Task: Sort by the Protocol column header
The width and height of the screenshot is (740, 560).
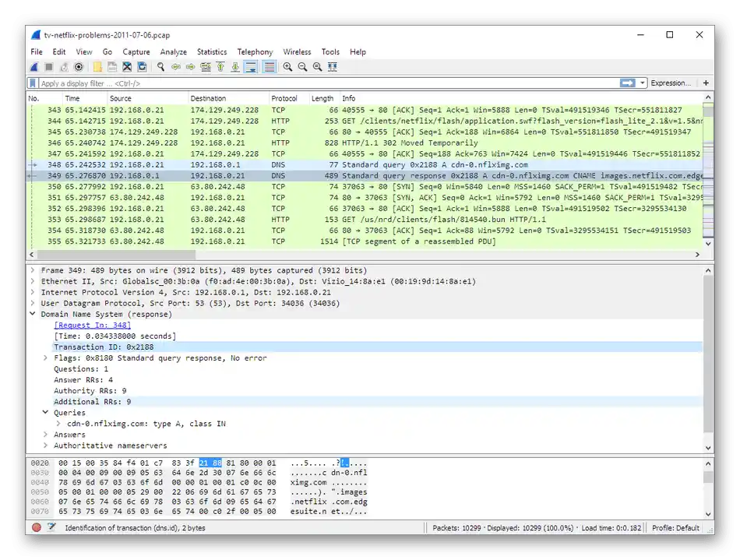Action: click(287, 98)
